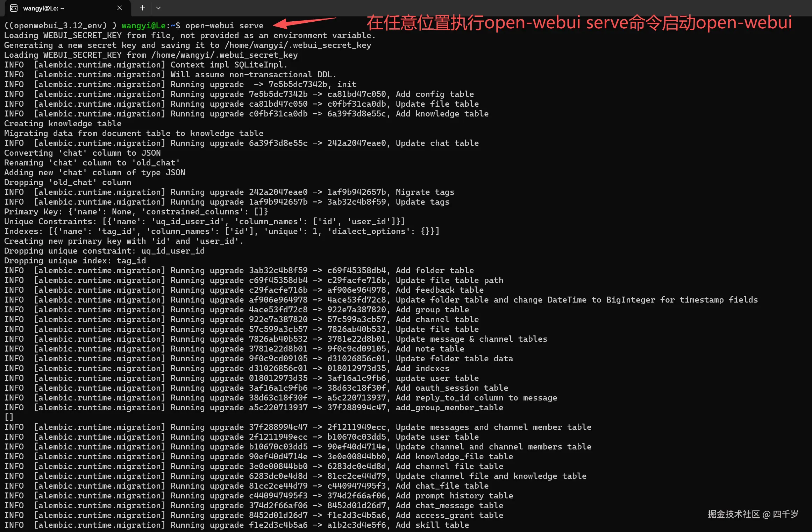
Task: Click the open-webui serve command text
Action: point(224,25)
